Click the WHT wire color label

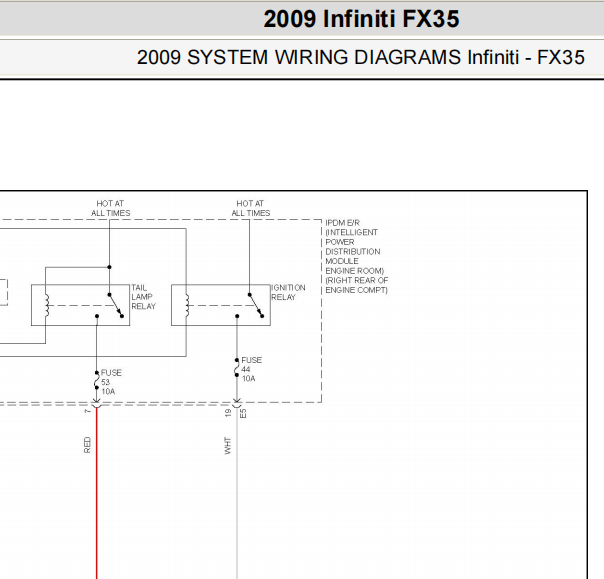pyautogui.click(x=228, y=446)
